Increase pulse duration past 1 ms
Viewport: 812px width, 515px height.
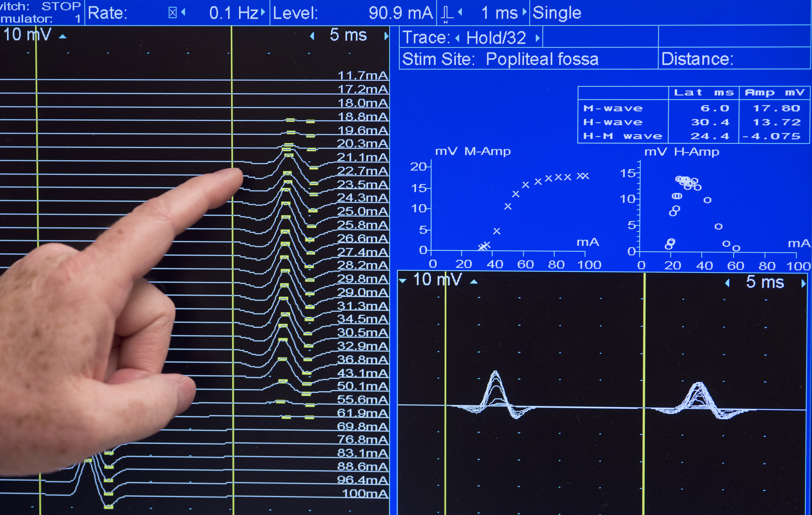(524, 12)
